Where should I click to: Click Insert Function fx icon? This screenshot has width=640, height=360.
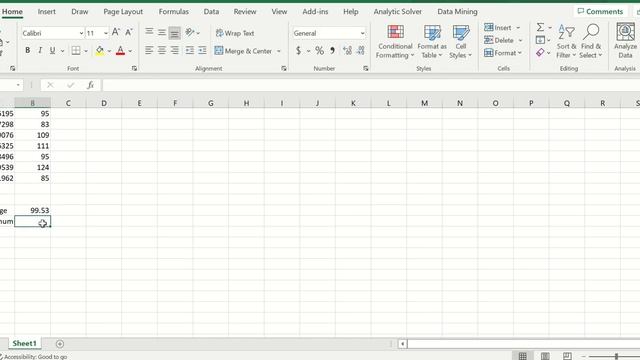[90, 85]
